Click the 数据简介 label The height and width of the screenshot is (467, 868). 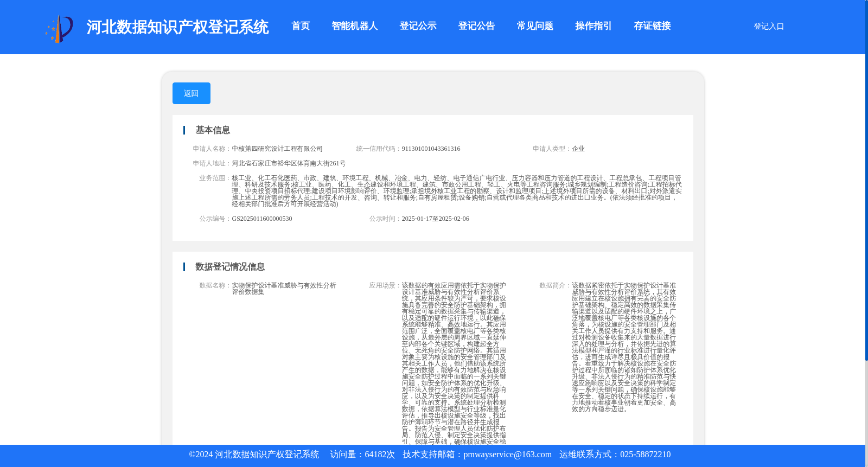(x=555, y=285)
